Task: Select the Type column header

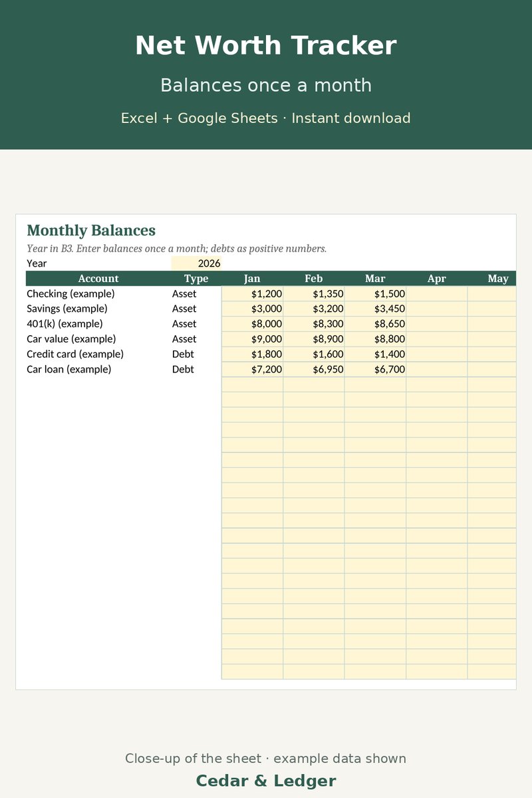Action: coord(196,279)
